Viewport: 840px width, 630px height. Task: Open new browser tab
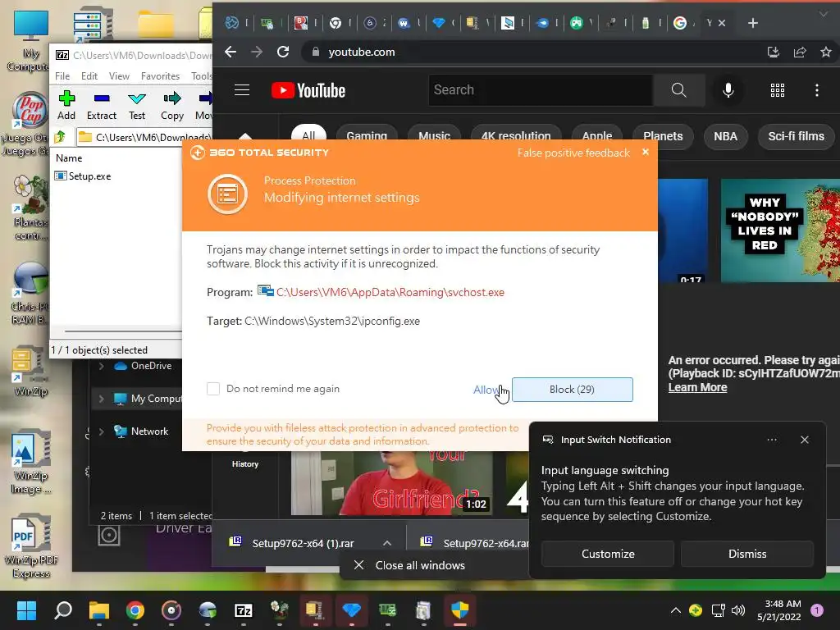coord(753,23)
